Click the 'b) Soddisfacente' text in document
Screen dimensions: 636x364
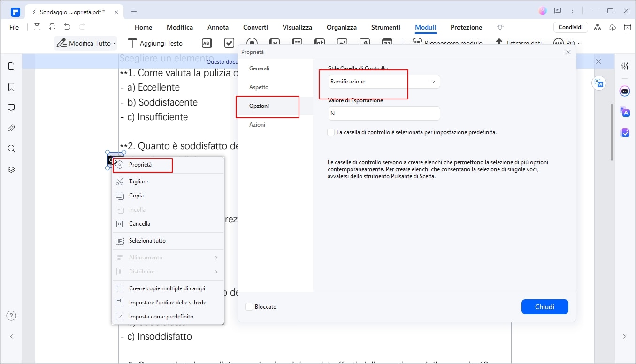coord(162,102)
